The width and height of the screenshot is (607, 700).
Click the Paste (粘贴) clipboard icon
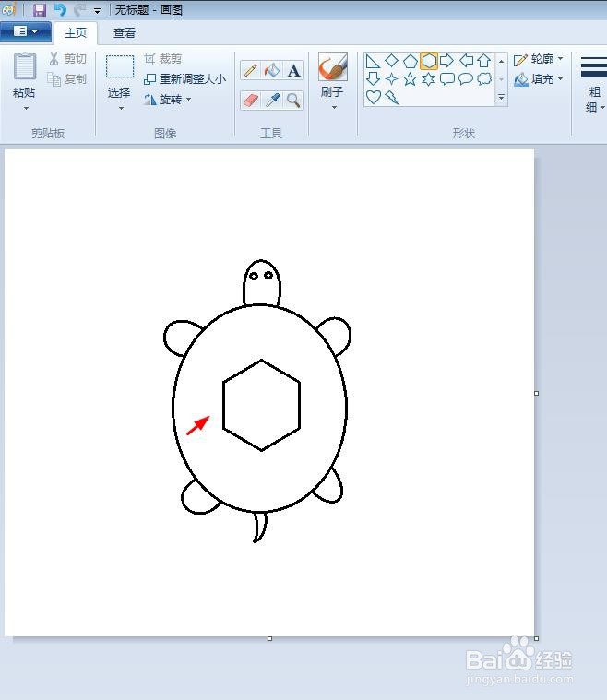tap(25, 66)
